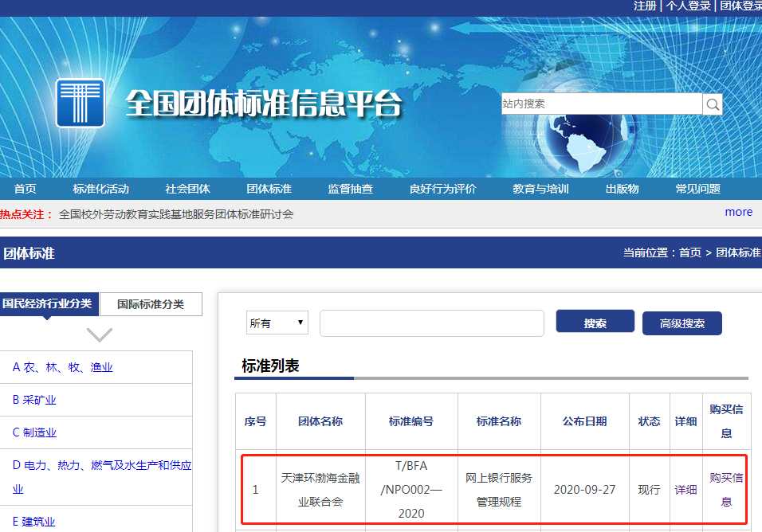The image size is (762, 532).
Task: Open 高级搜索 advanced search
Action: click(681, 323)
